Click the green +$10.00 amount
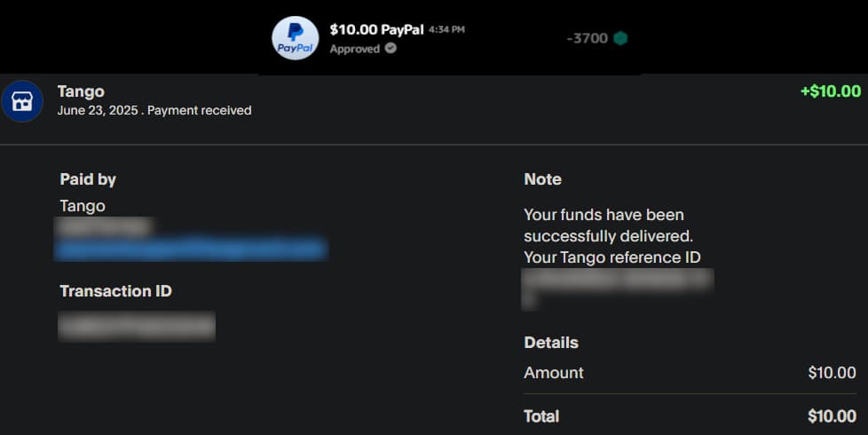Screen dimensions: 868x435 tap(830, 91)
